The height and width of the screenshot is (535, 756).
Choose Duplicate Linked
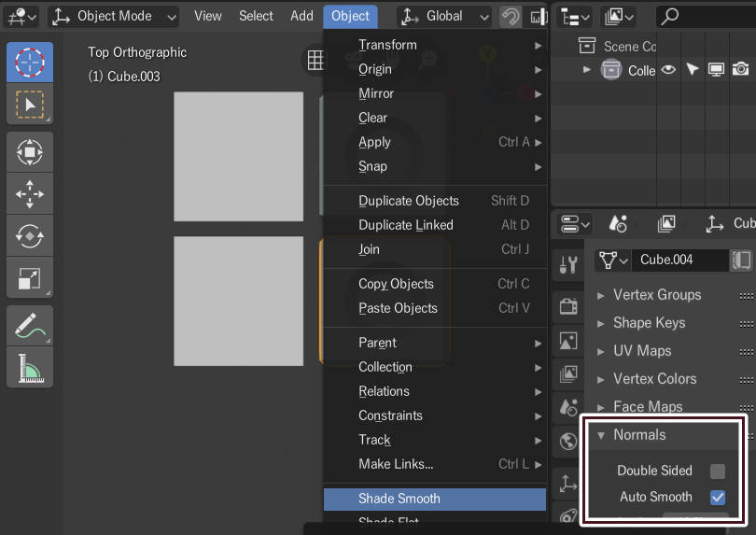(x=434, y=225)
